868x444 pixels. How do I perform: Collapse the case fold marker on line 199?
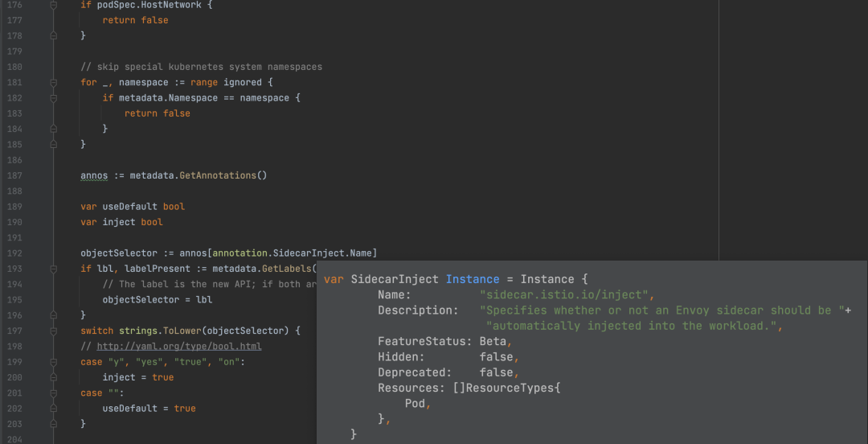[x=53, y=362]
